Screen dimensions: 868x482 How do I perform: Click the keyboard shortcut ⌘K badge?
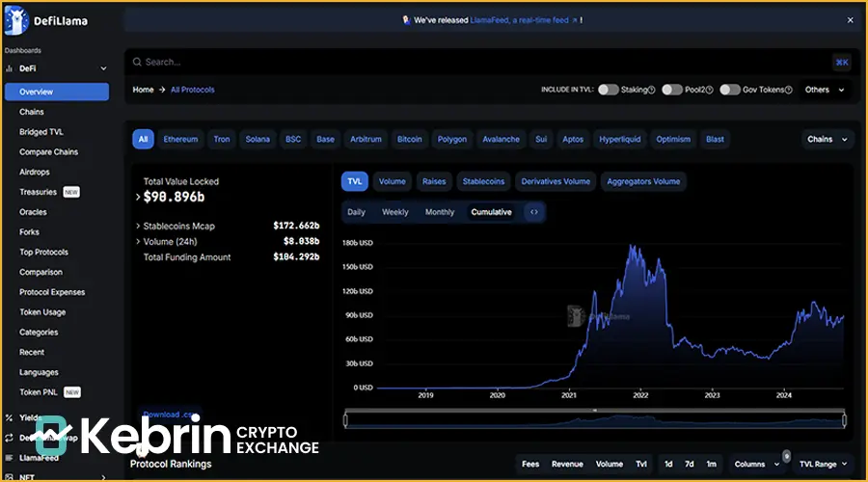pos(842,62)
